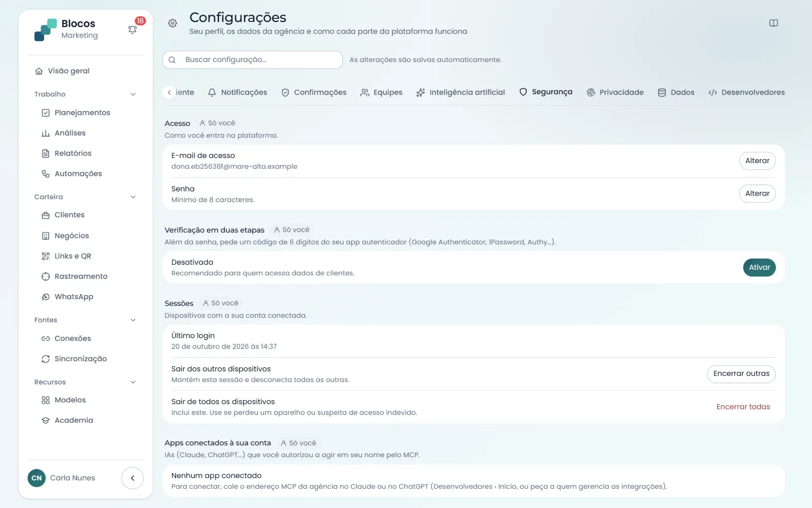Open the notifications bell with 18 badge

point(132,29)
